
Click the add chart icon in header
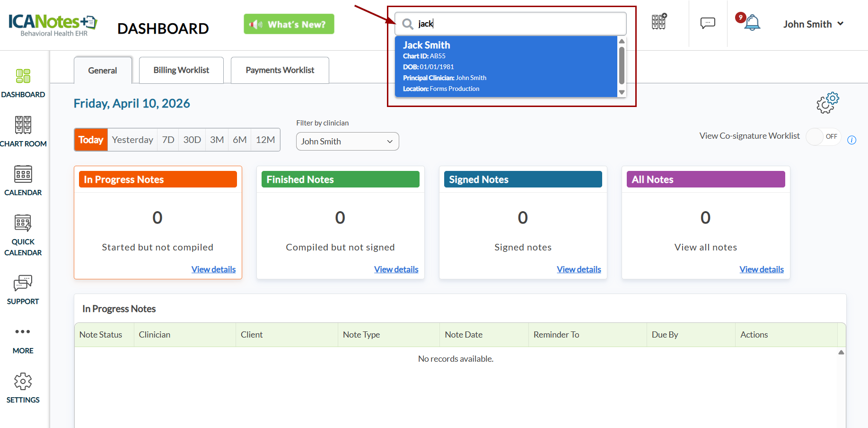tap(659, 22)
